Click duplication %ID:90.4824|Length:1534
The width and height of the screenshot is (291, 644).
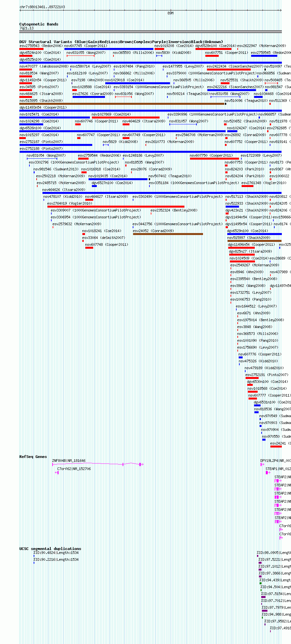[x=56, y=553]
